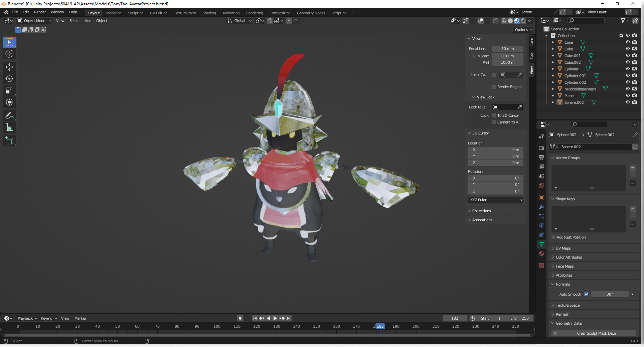Open the Object Mode dropdown
The height and width of the screenshot is (347, 644).
tap(34, 21)
